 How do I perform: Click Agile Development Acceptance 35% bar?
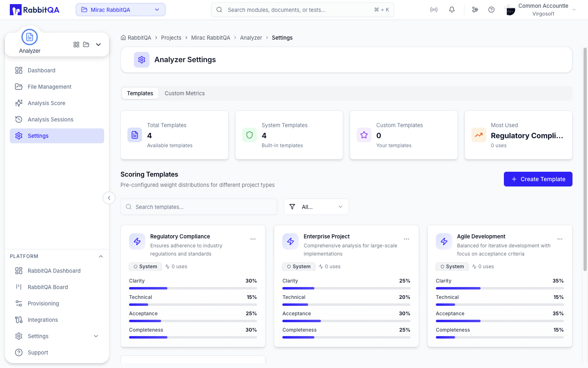tap(500, 321)
